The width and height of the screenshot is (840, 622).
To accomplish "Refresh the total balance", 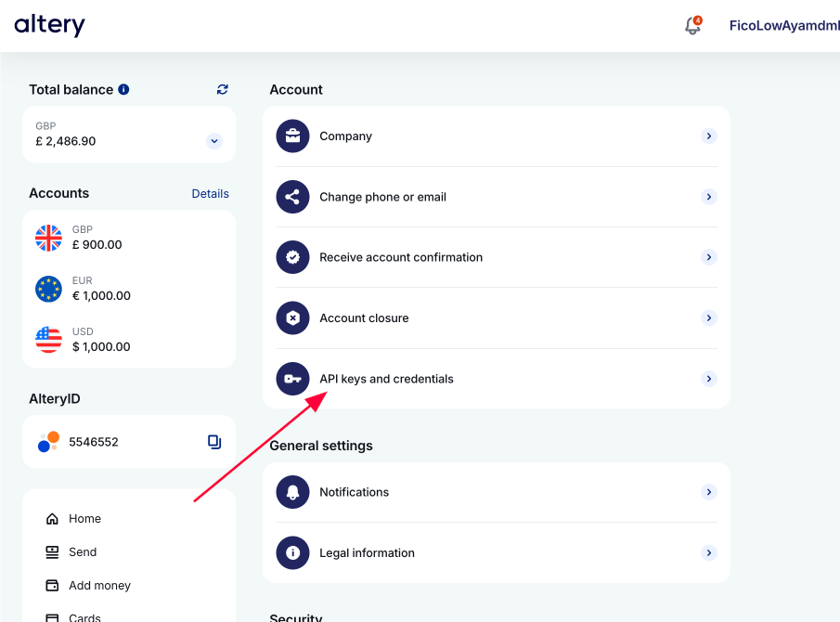I will click(x=223, y=89).
